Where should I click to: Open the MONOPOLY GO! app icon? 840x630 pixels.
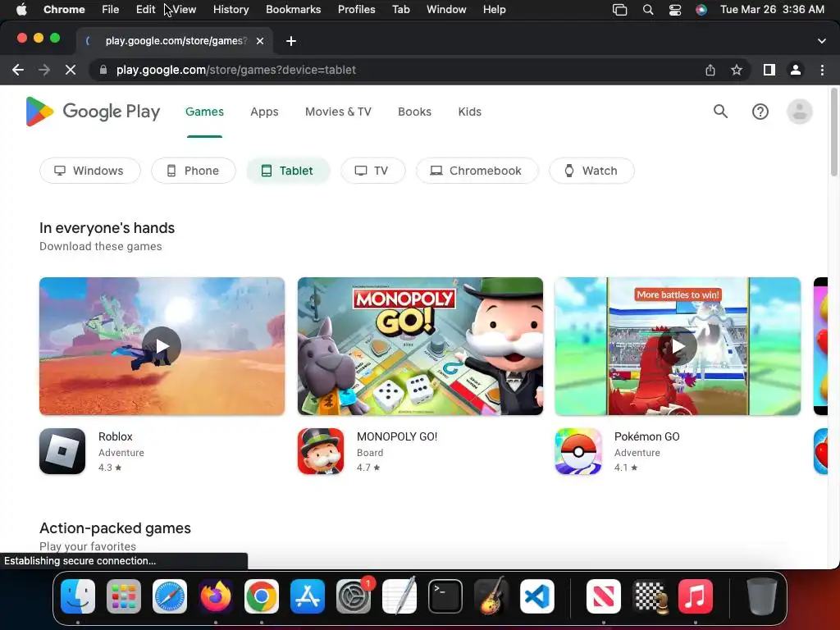pos(321,451)
